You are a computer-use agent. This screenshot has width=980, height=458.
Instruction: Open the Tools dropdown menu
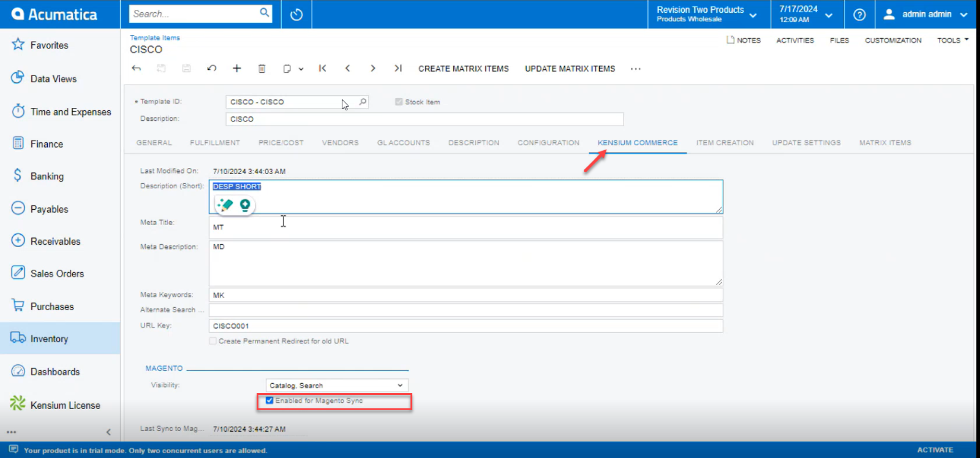click(x=952, y=40)
